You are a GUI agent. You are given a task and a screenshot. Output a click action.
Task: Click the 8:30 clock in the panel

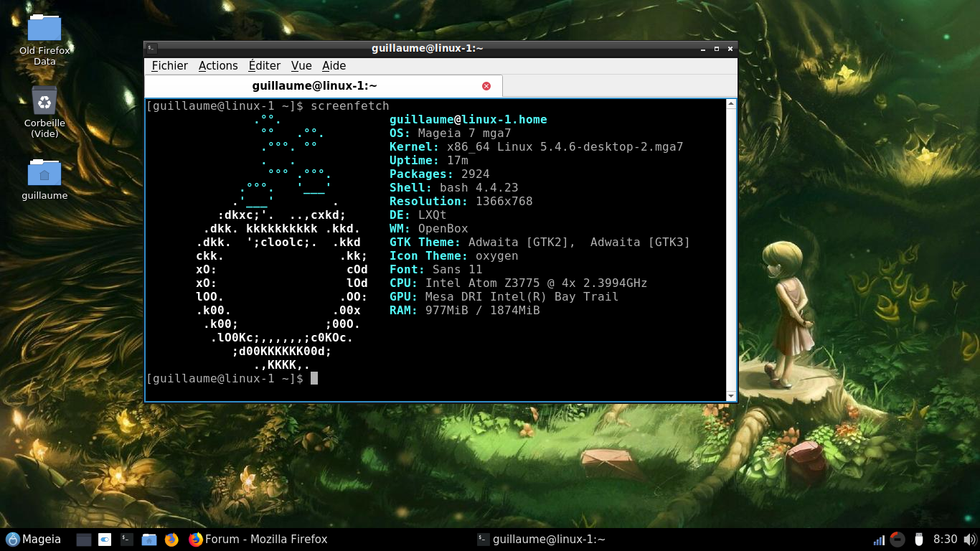click(946, 540)
